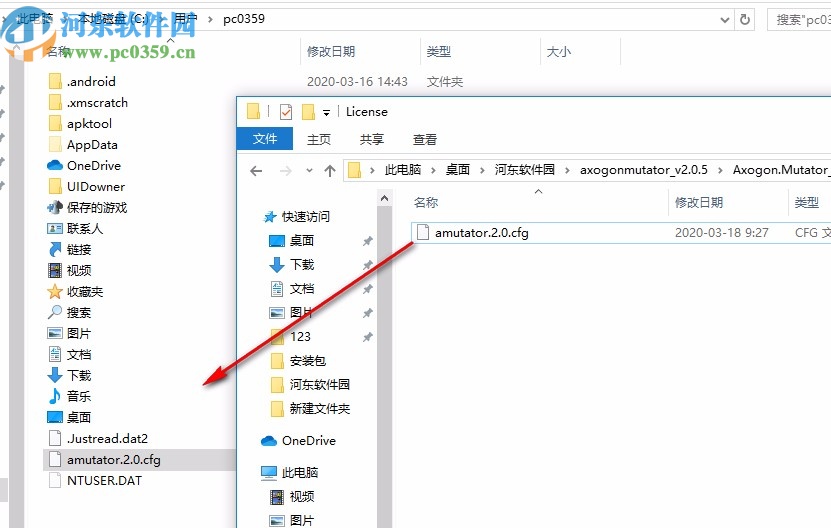The image size is (831, 528).
Task: Select the 视频 folder in pc0359 window
Action: click(x=78, y=270)
